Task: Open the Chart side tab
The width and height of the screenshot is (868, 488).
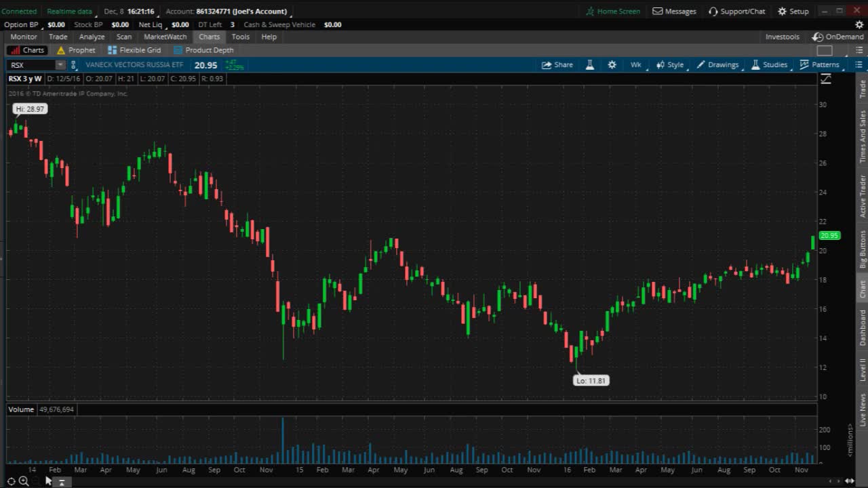Action: 863,289
